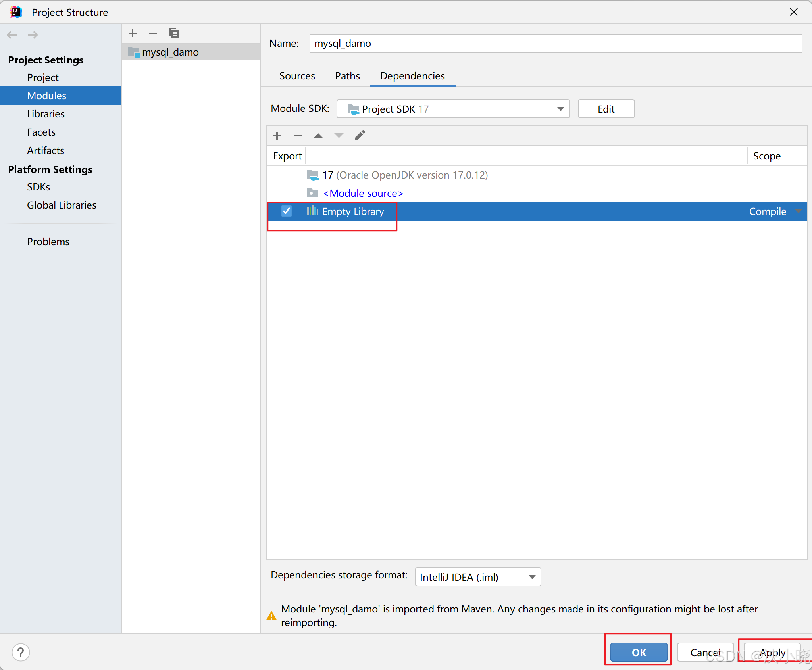This screenshot has height=670, width=812.
Task: Click the Apply button
Action: click(x=772, y=652)
